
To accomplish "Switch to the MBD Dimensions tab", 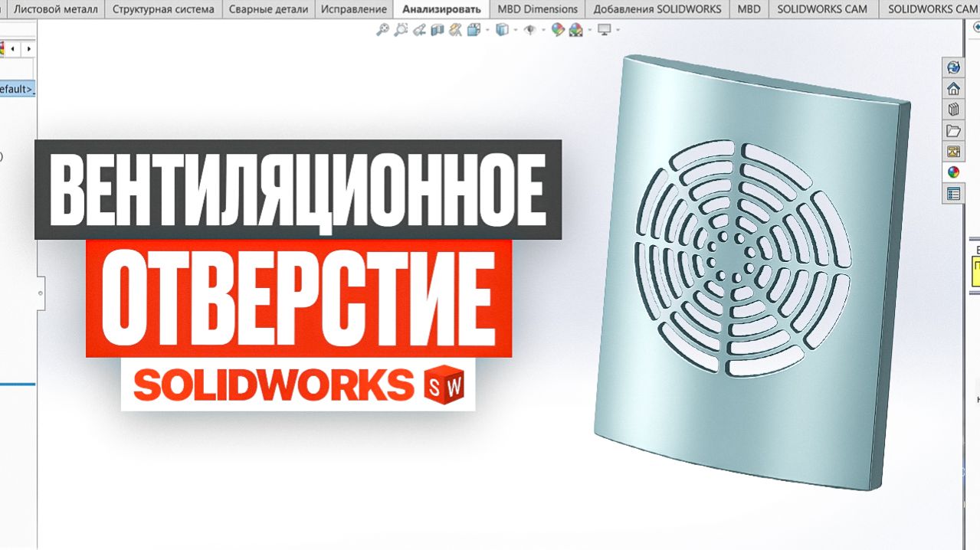I will pyautogui.click(x=537, y=9).
